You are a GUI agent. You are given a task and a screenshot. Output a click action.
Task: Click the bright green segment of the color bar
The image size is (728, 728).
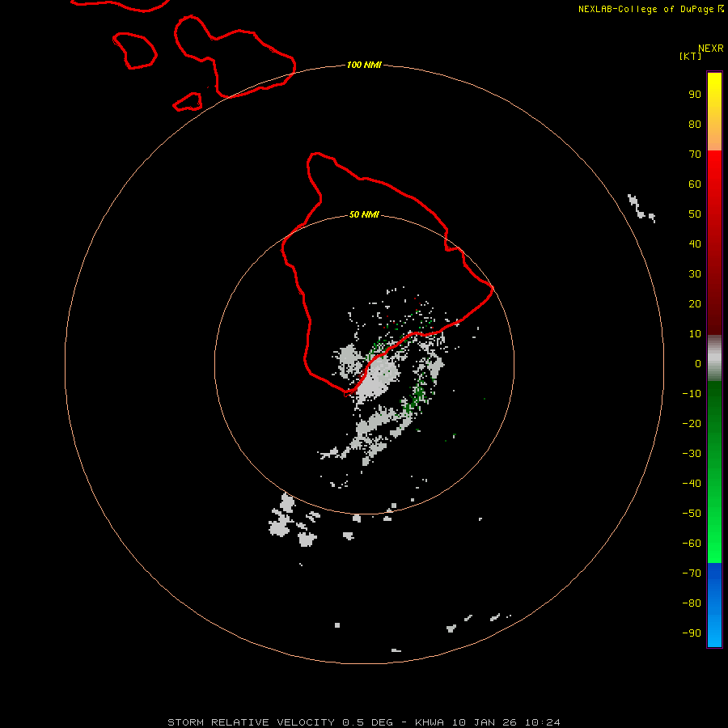pyautogui.click(x=714, y=472)
